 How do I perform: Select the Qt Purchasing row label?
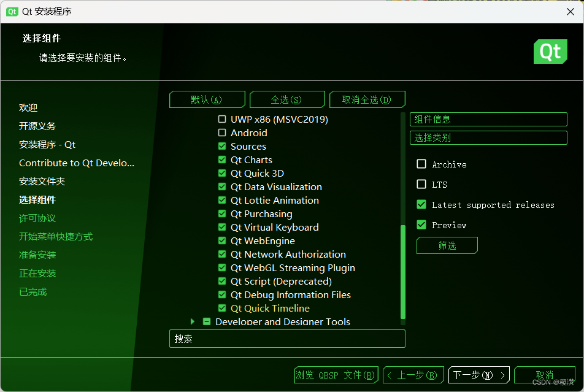[261, 213]
